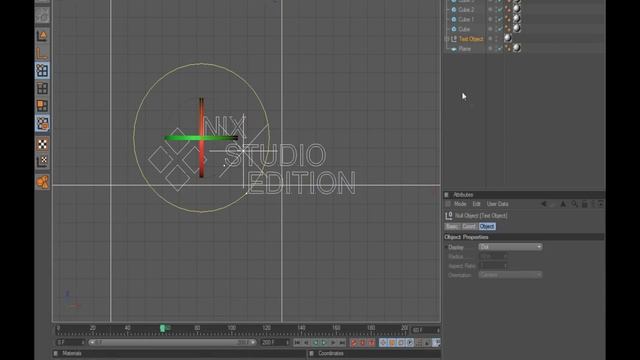Click Play Forwards button

pyautogui.click(x=324, y=342)
